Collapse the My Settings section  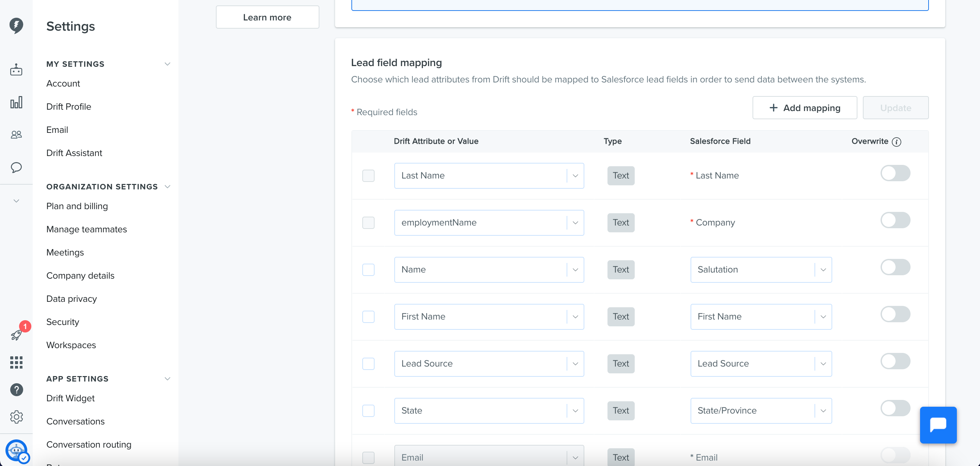167,64
